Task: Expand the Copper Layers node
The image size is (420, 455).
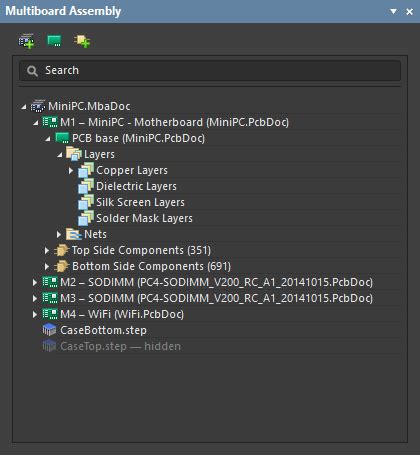Action: click(71, 171)
